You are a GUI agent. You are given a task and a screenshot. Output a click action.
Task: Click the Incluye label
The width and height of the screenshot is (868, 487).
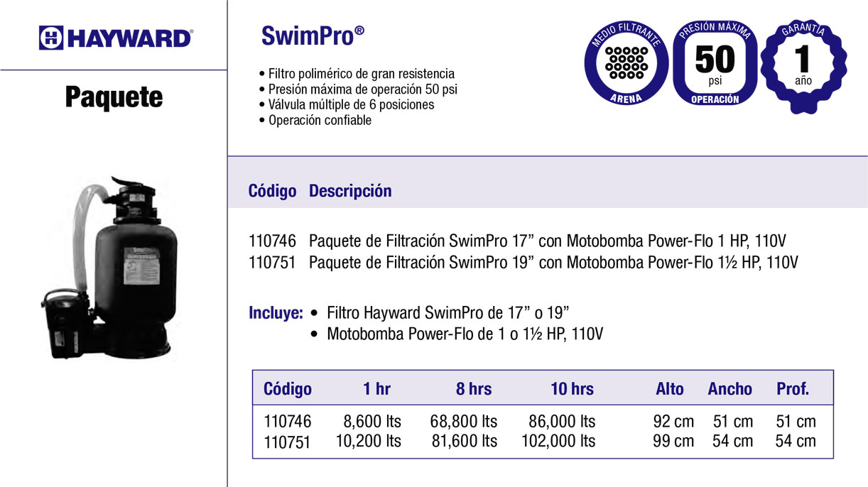point(276,312)
